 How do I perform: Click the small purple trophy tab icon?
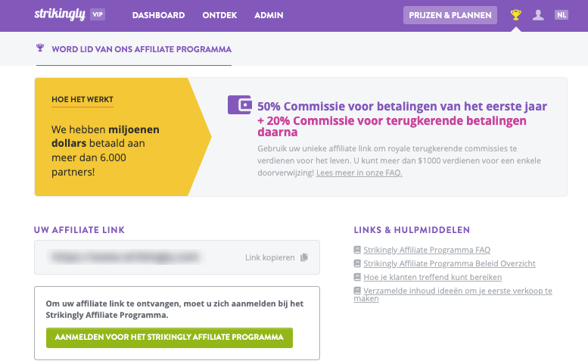(x=40, y=48)
